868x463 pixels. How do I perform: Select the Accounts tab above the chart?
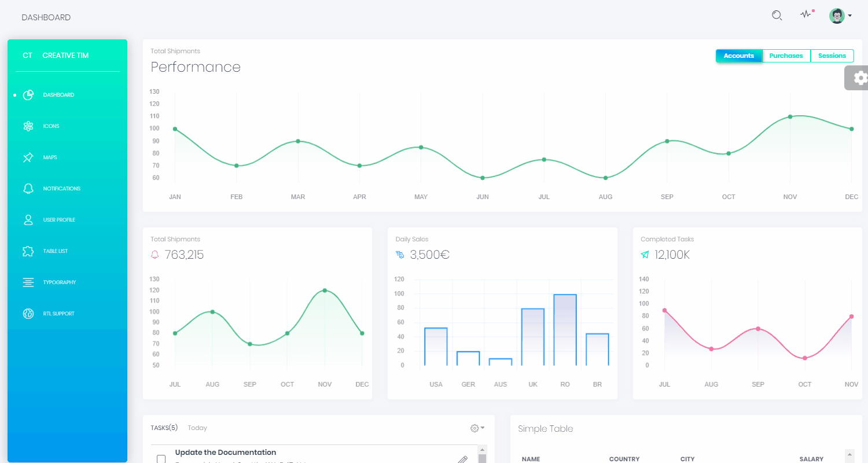(738, 56)
